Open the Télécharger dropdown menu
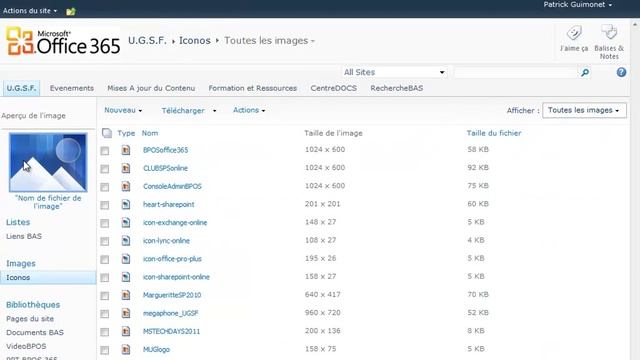The height and width of the screenshot is (360, 640). click(x=189, y=111)
